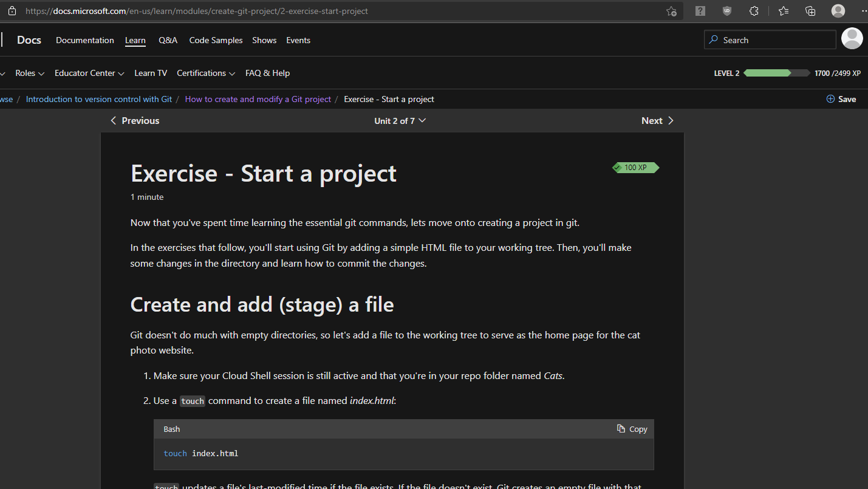Switch to the Learn navigation tab

click(x=135, y=40)
